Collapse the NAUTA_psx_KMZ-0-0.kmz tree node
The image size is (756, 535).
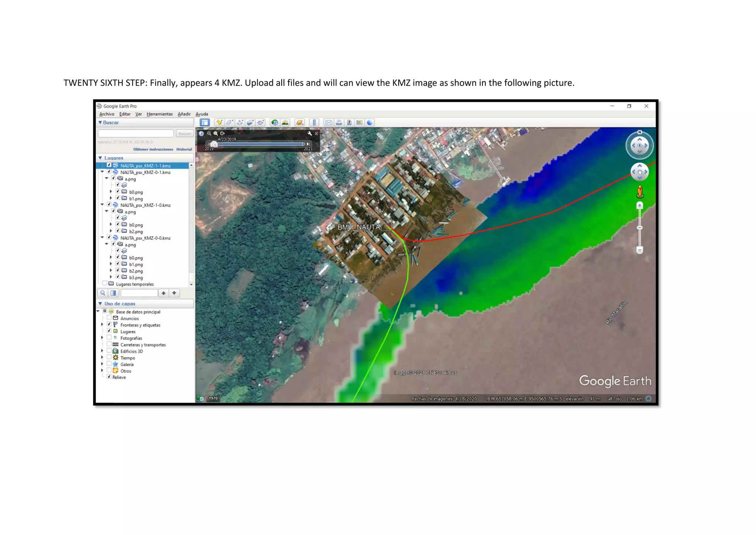coord(102,238)
